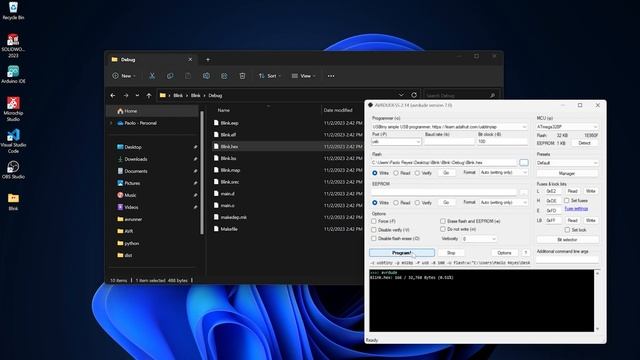This screenshot has width=640, height=360.
Task: Click Explorer's Up one level arrow
Action: coord(149,96)
